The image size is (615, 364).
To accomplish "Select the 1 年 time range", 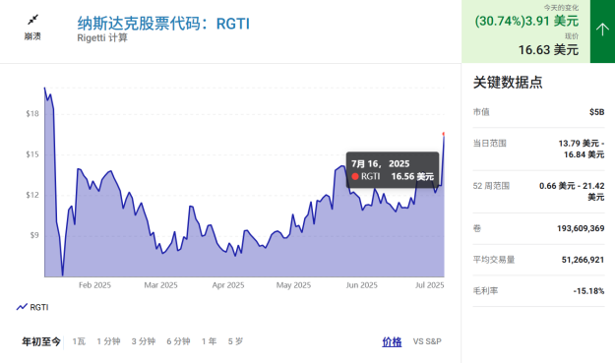I will click(x=209, y=341).
